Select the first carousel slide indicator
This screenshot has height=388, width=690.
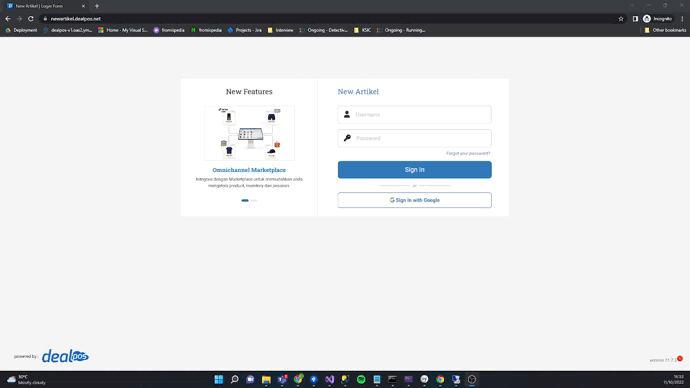tap(245, 201)
